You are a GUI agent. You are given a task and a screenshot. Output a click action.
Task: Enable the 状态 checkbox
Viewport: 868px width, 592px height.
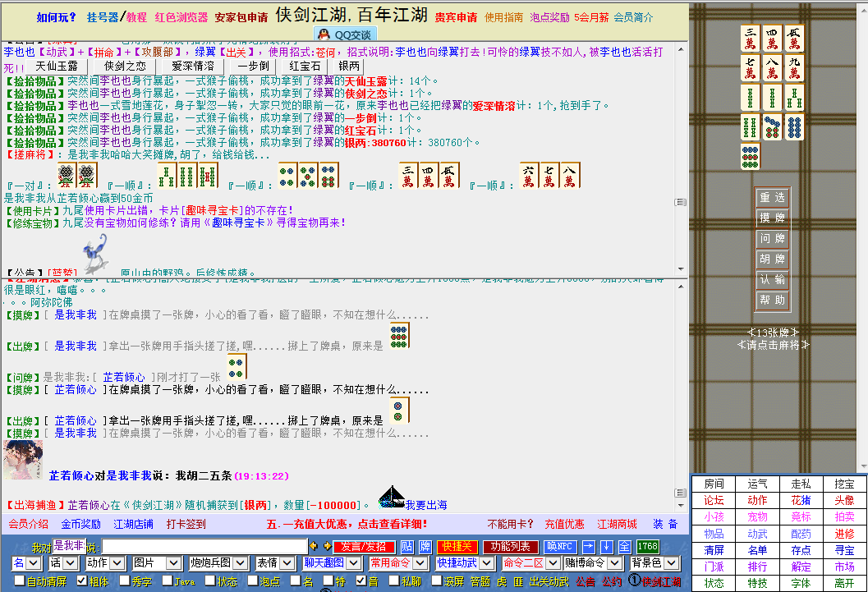(209, 581)
